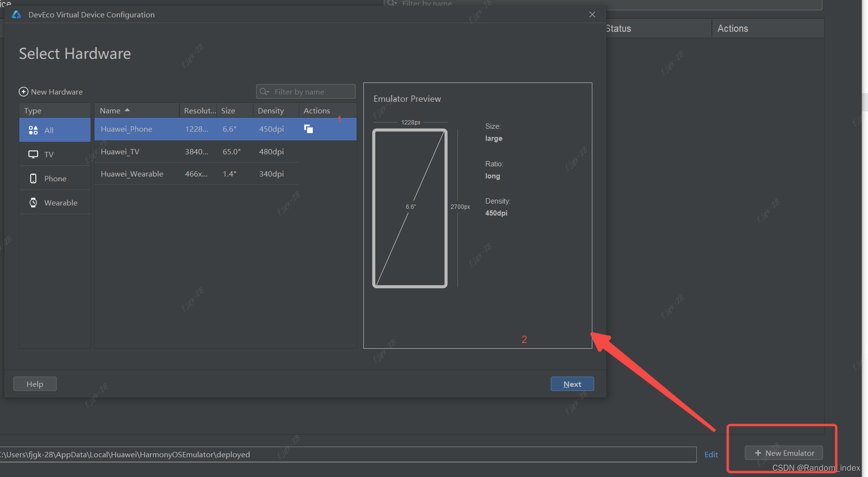Click the Next button
This screenshot has width=868, height=477.
coord(572,384)
